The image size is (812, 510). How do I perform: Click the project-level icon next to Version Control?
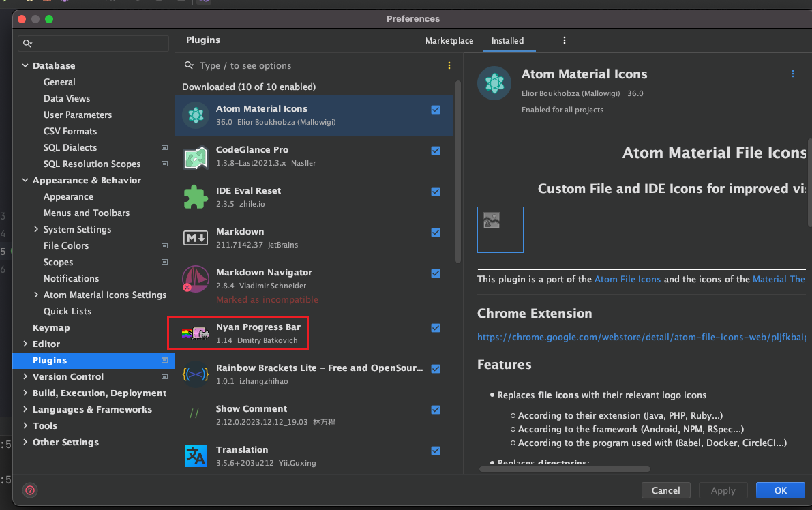(x=165, y=376)
